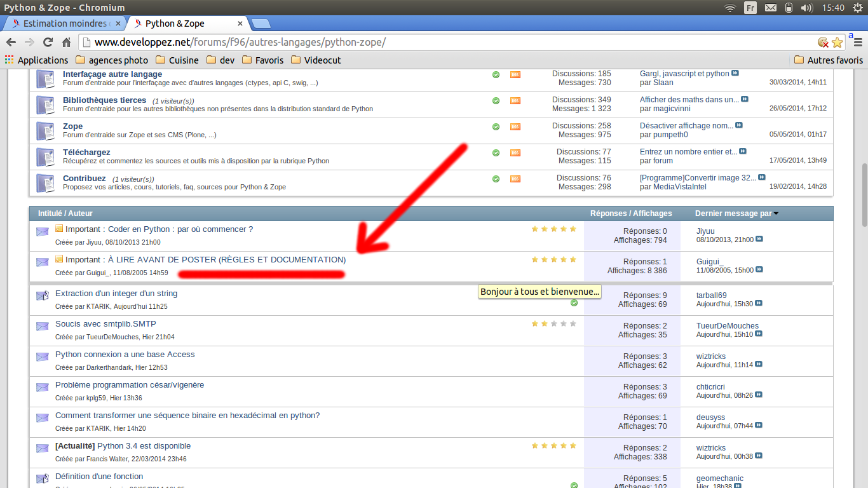868x488 pixels.
Task: Open the Cuisine bookmark folder
Action: coord(177,60)
